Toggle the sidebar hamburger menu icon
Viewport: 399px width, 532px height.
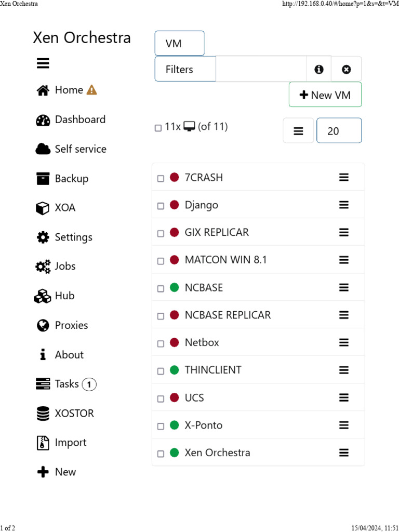[43, 63]
